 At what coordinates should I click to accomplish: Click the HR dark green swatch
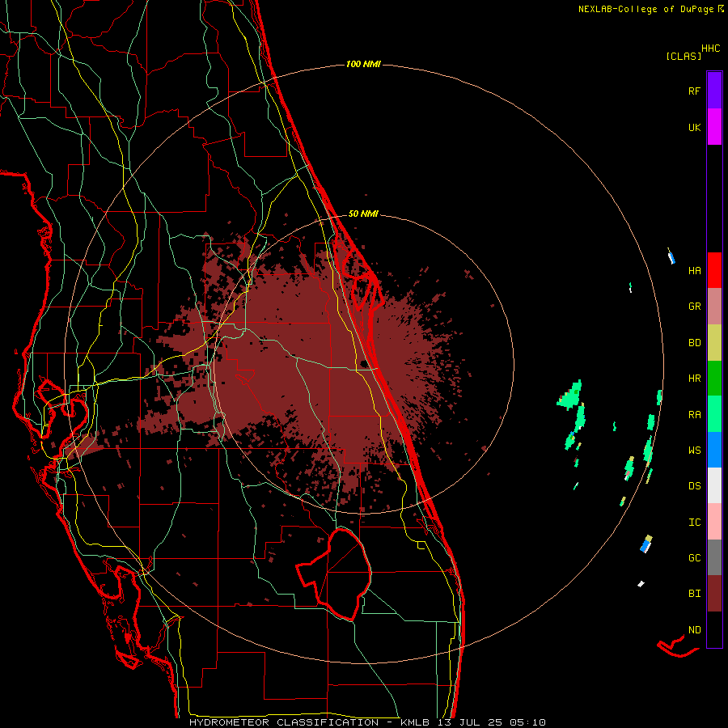pos(714,379)
